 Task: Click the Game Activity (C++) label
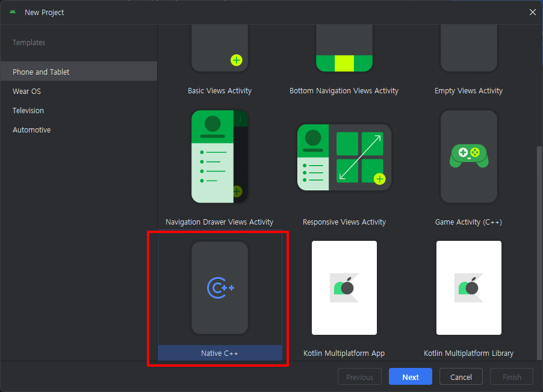468,222
